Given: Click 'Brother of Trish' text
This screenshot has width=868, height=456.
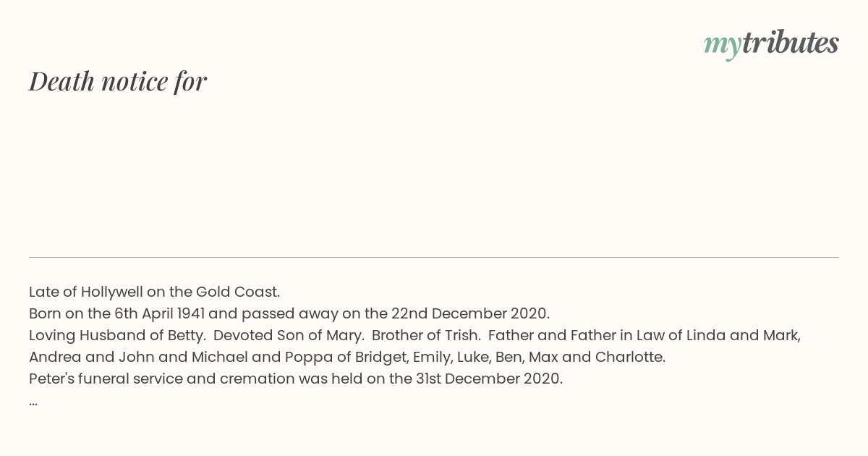Looking at the screenshot, I should pyautogui.click(x=426, y=335).
